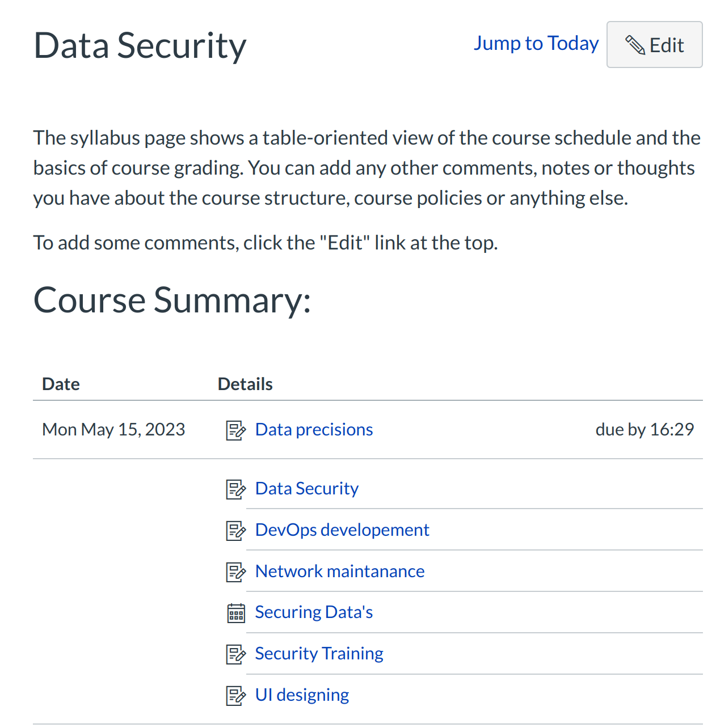Open the Securing Data's event link
Viewport: 716px width, 728px height.
point(314,612)
